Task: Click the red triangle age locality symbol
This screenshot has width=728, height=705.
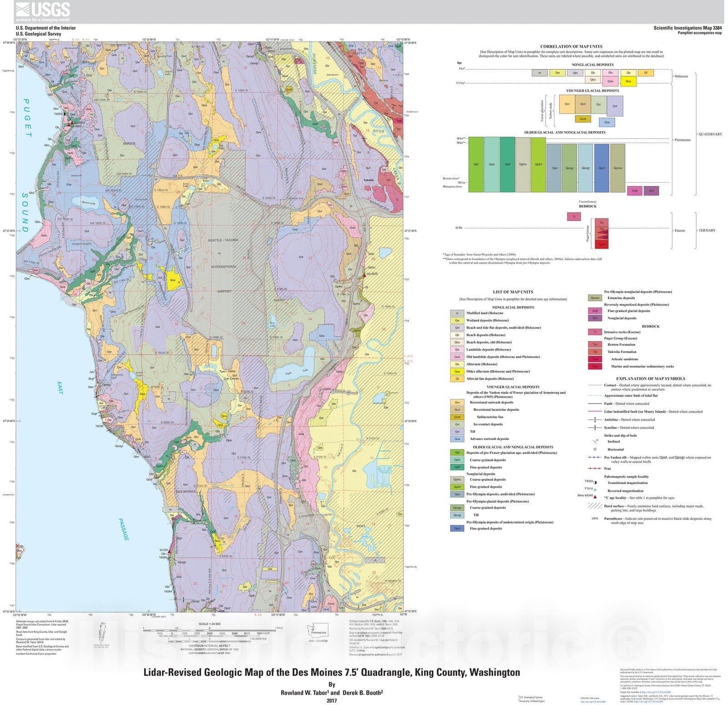Action: [595, 497]
